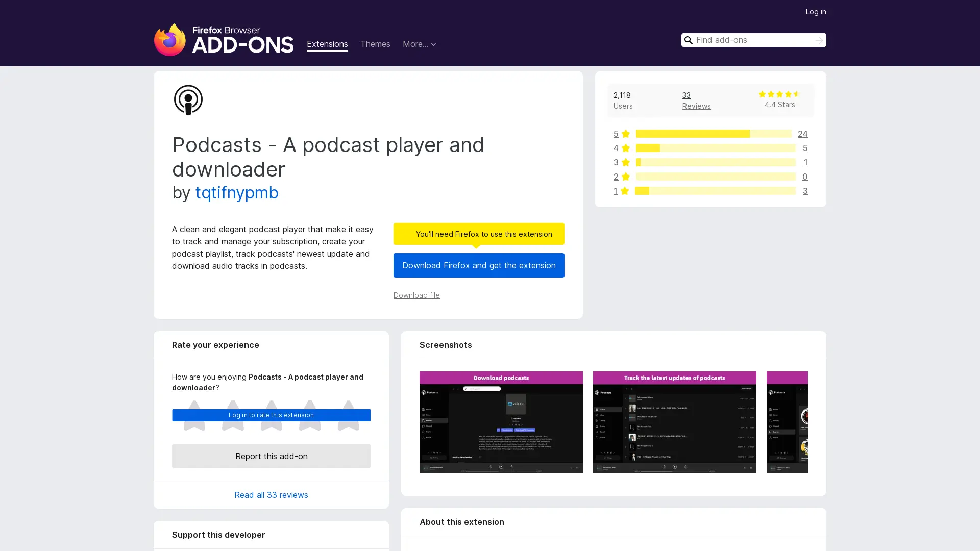Click the Podcasts extension icon
Image resolution: width=980 pixels, height=551 pixels.
coord(188,99)
